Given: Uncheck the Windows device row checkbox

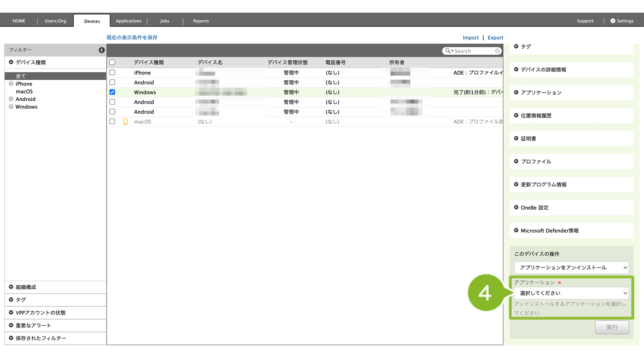Looking at the screenshot, I should (x=112, y=92).
